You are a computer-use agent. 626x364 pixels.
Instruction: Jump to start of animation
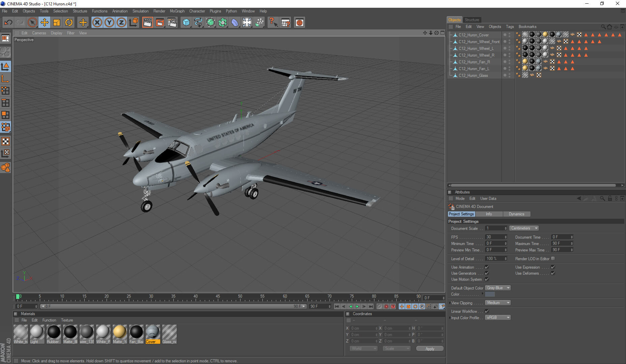coord(337,306)
